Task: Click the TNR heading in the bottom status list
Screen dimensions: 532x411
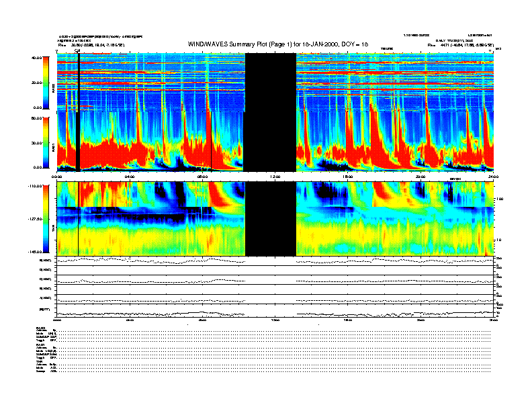Action: pos(39,362)
